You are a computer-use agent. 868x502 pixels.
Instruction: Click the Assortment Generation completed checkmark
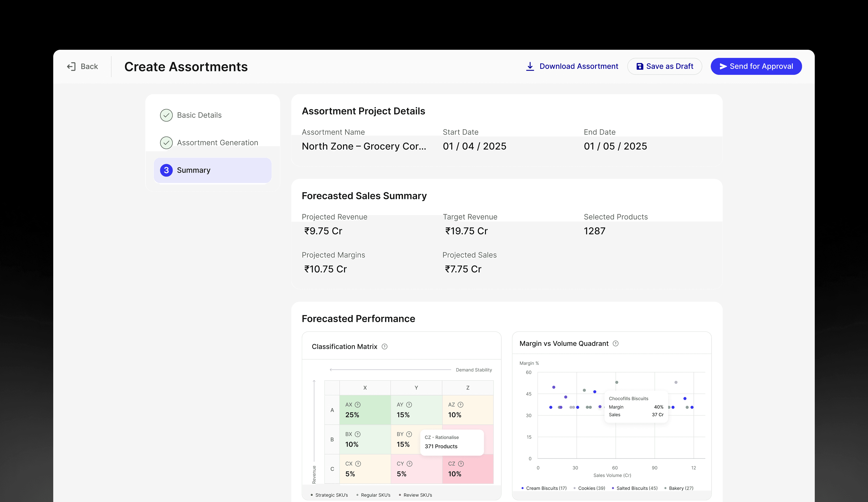point(166,143)
